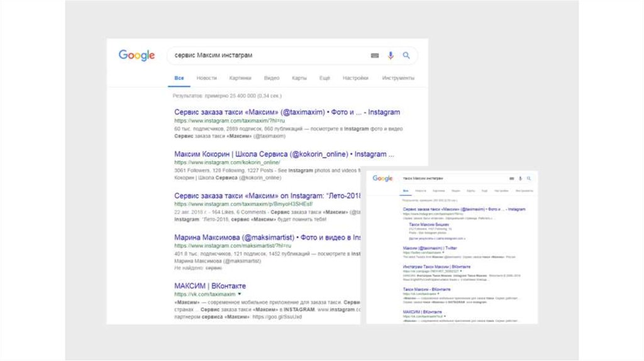The height and width of the screenshot is (361, 644).
Task: Click the Google logo in the small search window
Action: [x=382, y=179]
